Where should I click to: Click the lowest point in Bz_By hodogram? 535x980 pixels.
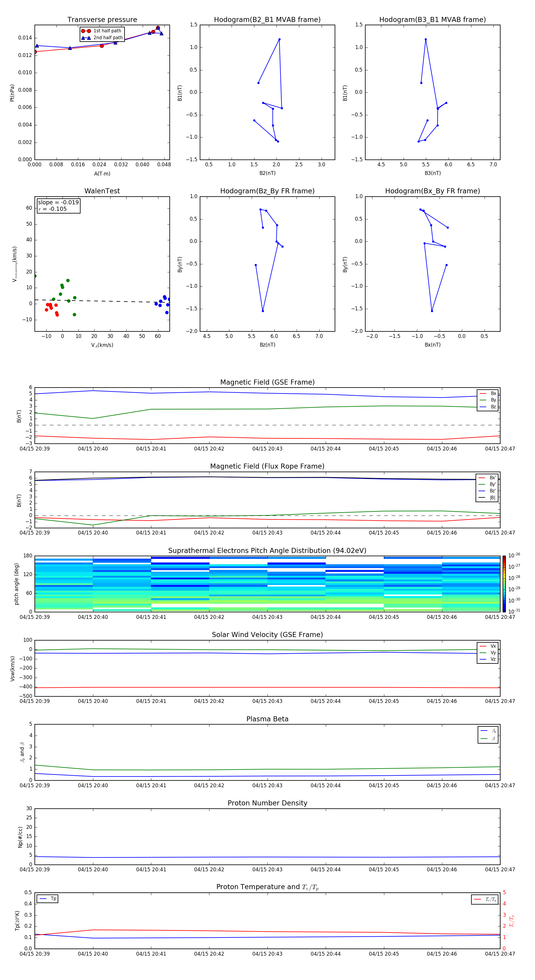(x=263, y=311)
